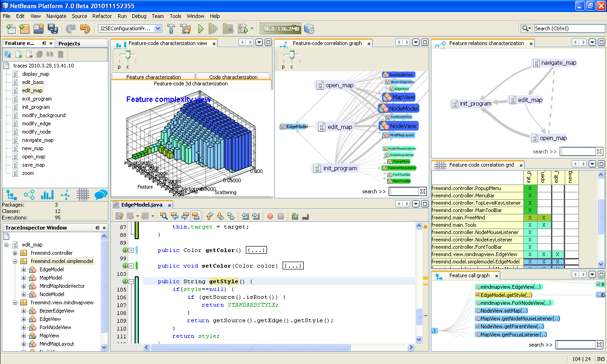607x364 pixels.
Task: Expand the setColor code fold
Action: (131, 266)
